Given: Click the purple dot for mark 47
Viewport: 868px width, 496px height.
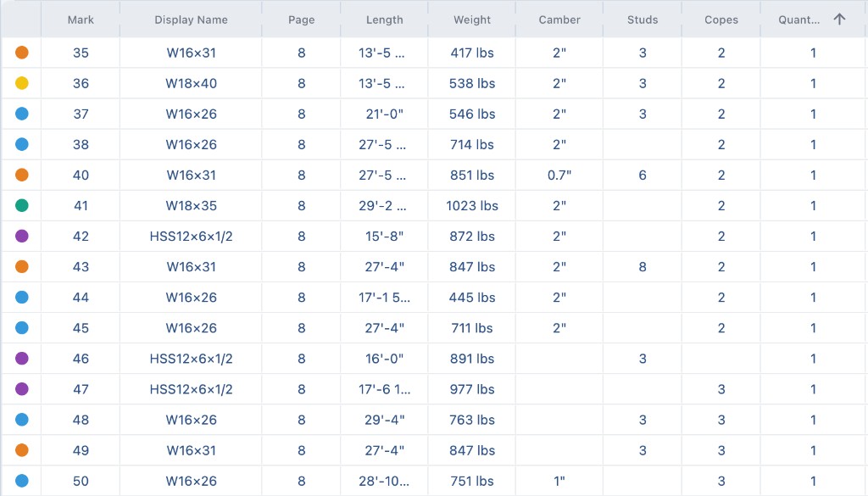Looking at the screenshot, I should click(x=21, y=388).
